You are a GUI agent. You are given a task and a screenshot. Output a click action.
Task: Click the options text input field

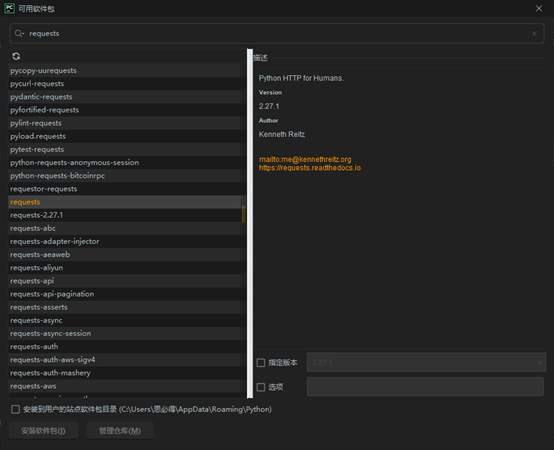click(x=425, y=387)
